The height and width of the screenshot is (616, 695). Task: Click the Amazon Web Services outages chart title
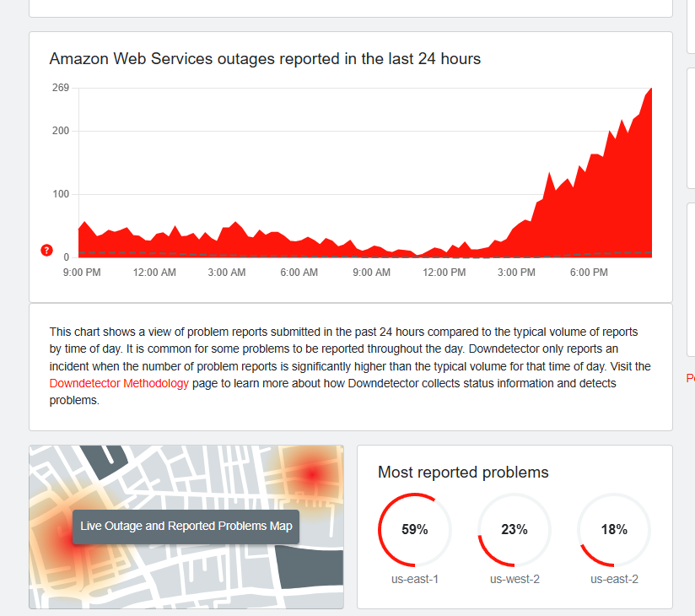(x=265, y=59)
